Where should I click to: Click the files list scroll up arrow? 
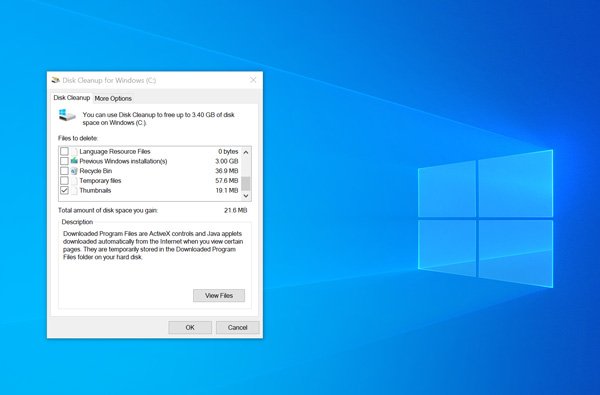coord(246,152)
